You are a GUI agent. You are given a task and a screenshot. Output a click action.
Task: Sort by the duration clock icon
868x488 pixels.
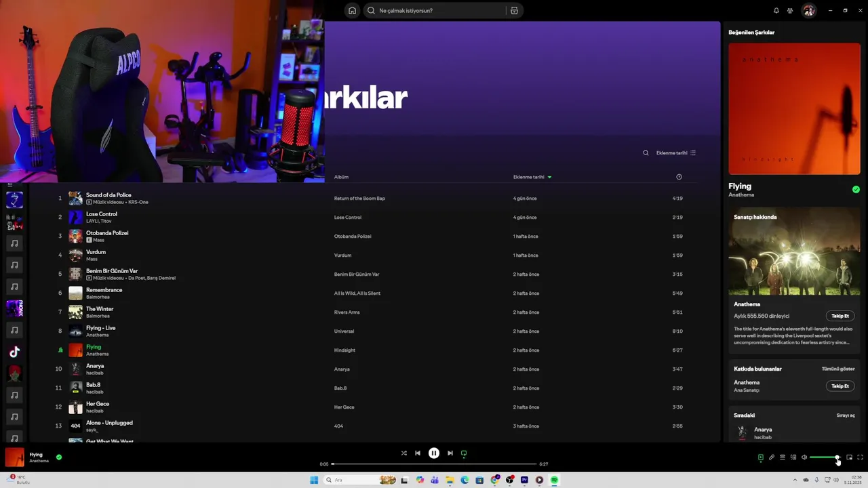(x=679, y=177)
